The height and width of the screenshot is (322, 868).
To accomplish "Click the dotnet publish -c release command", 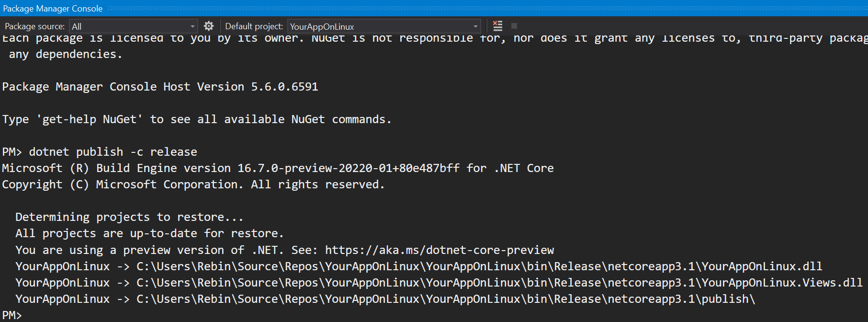I will click(113, 152).
